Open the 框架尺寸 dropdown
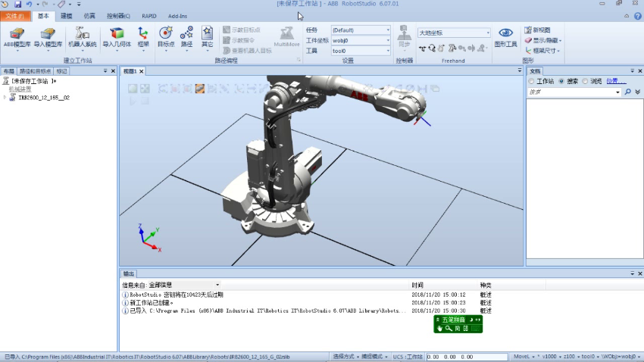 tap(542, 51)
